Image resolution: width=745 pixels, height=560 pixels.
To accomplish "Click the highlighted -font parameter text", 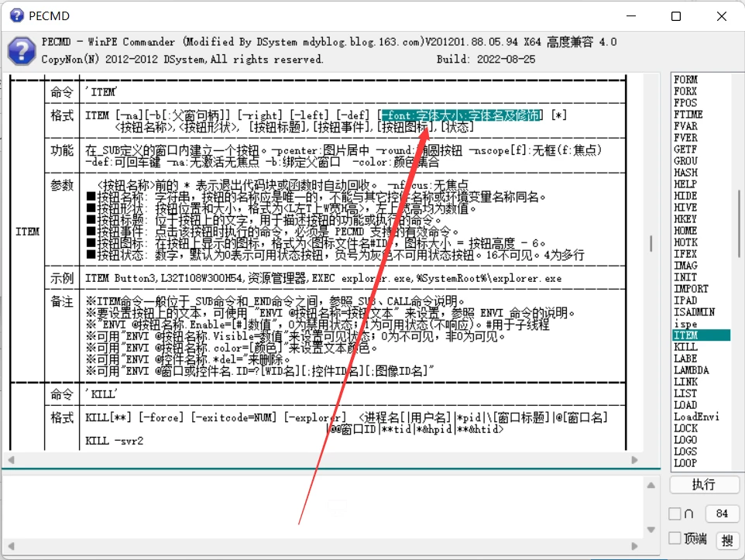I will pyautogui.click(x=462, y=115).
